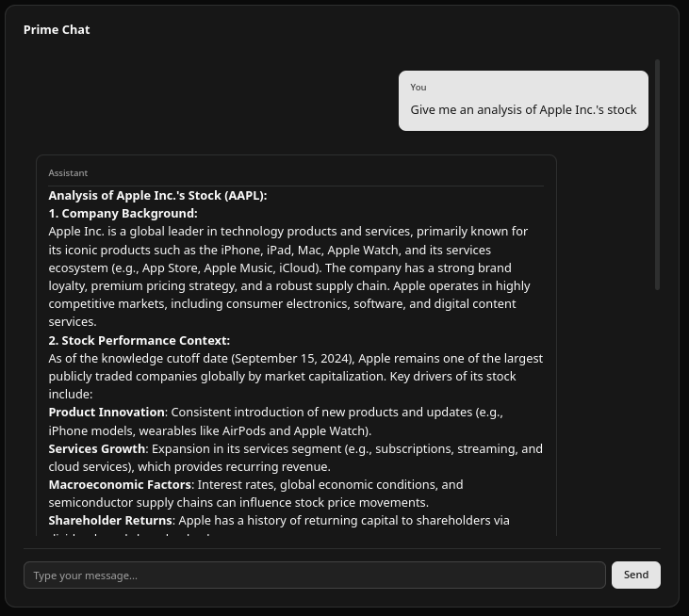Select the user message about Apple stock
Image resolution: width=689 pixels, height=616 pixels.
pyautogui.click(x=523, y=110)
